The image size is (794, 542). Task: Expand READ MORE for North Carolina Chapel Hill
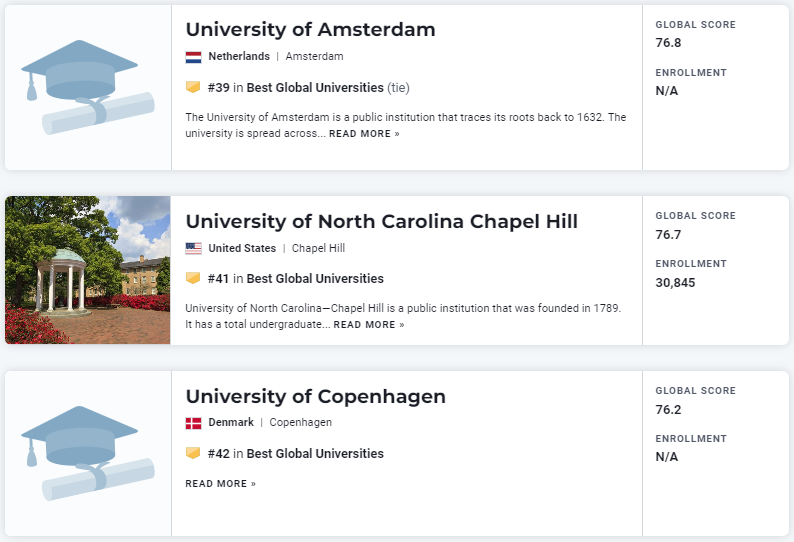pyautogui.click(x=369, y=325)
